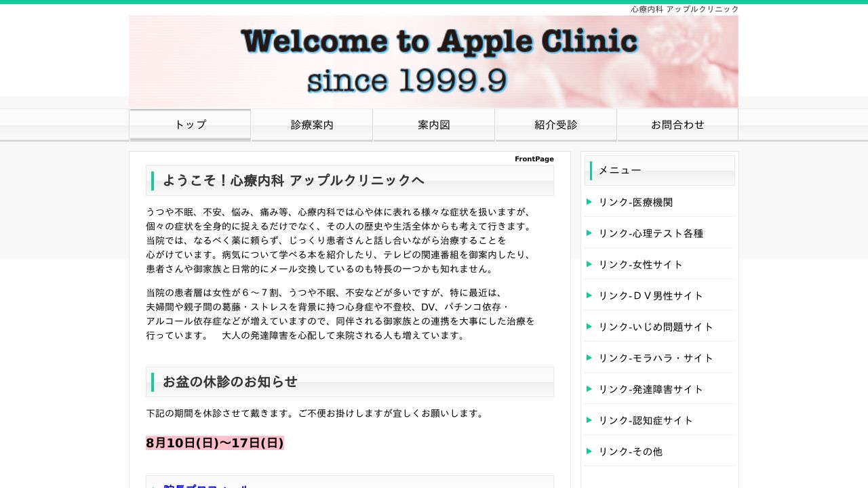This screenshot has width=868, height=488.
Task: Open the お問合わせ page
Action: pos(677,125)
